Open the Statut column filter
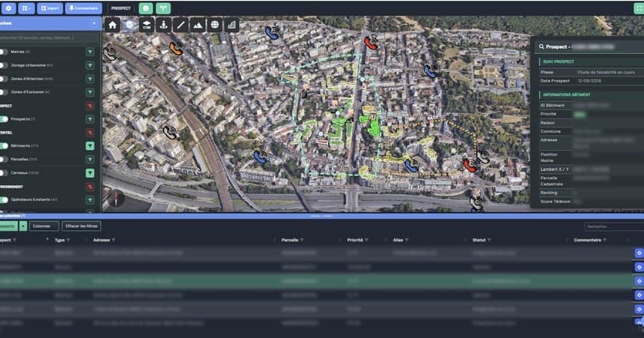644x338 pixels. (x=489, y=240)
